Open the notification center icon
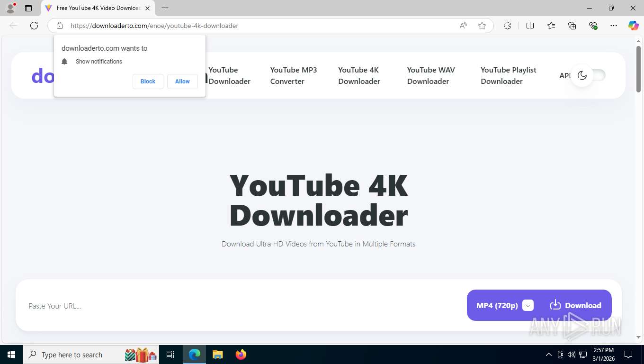Screen dimensions: 644x364 pyautogui.click(x=628, y=355)
